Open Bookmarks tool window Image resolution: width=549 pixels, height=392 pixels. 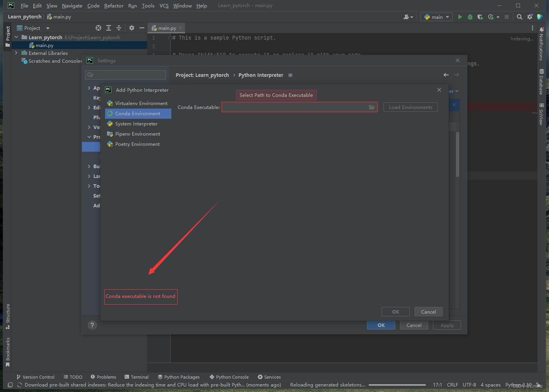pos(7,352)
